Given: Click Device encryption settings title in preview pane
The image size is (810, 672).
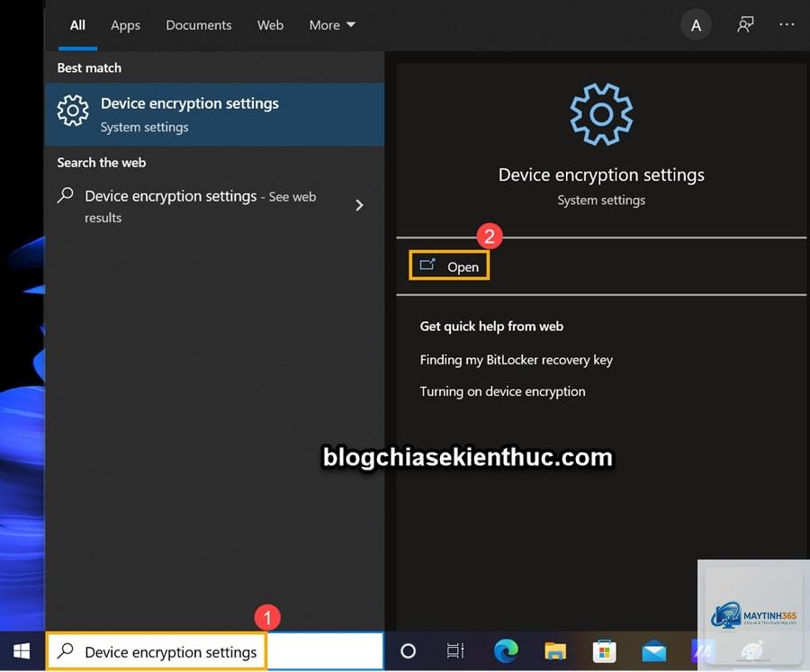Looking at the screenshot, I should [x=601, y=175].
